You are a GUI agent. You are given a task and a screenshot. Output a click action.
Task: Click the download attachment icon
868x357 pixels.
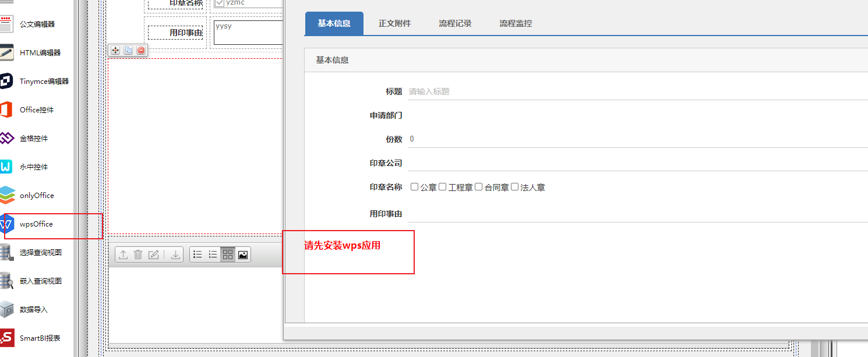[x=175, y=255]
